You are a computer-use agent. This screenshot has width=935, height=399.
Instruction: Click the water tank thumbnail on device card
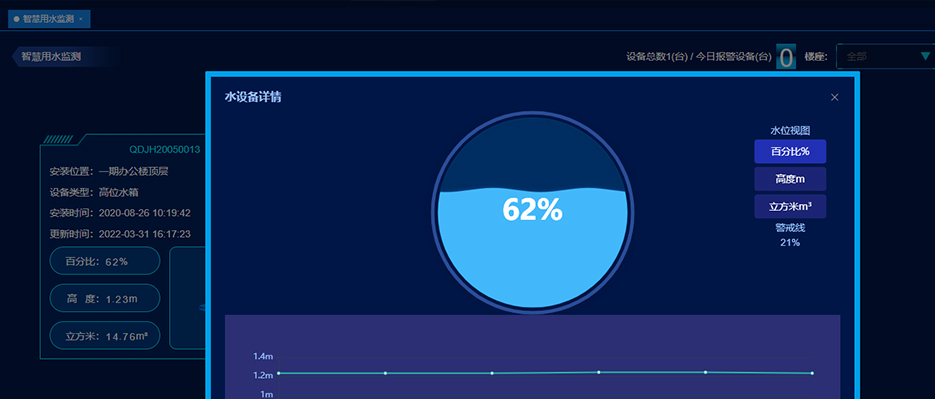click(188, 298)
